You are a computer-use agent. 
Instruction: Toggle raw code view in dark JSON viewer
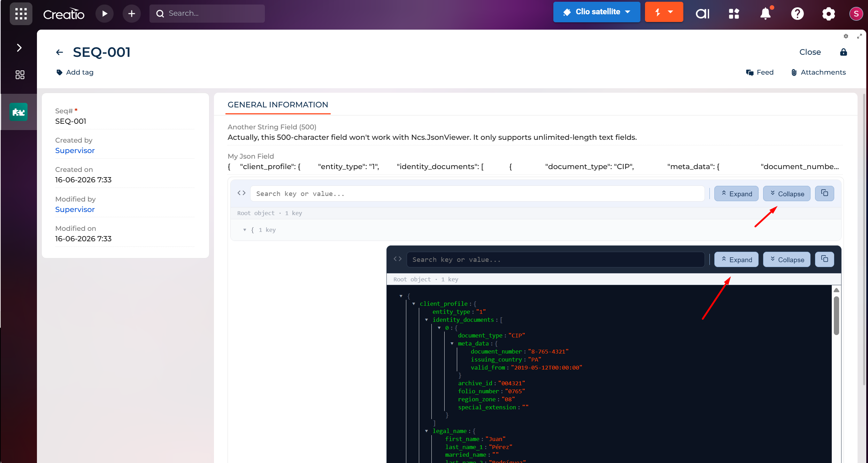(398, 259)
